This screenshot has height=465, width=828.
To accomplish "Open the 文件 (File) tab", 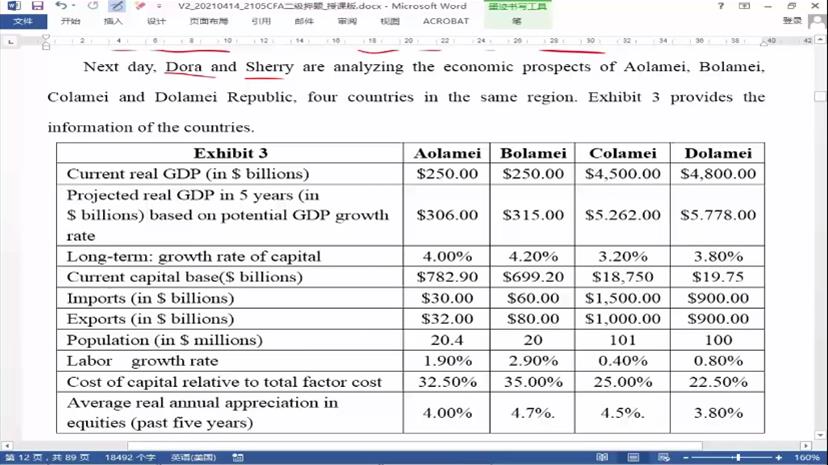I will point(23,21).
